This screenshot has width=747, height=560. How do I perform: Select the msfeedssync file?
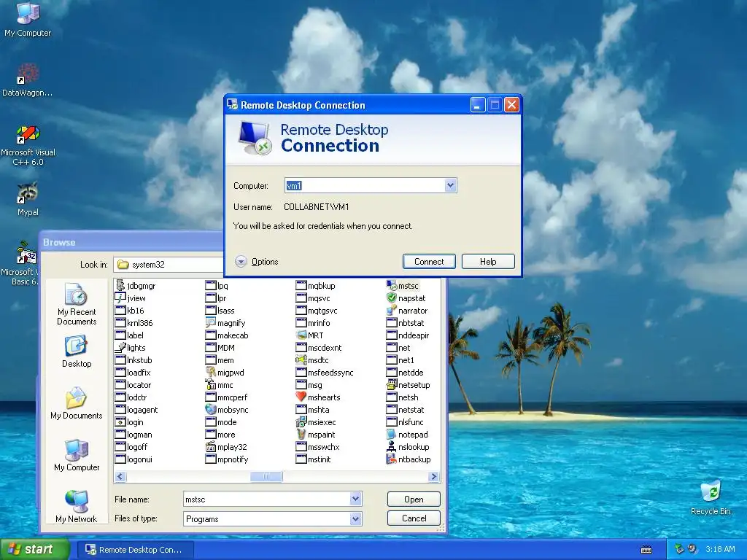tap(325, 373)
